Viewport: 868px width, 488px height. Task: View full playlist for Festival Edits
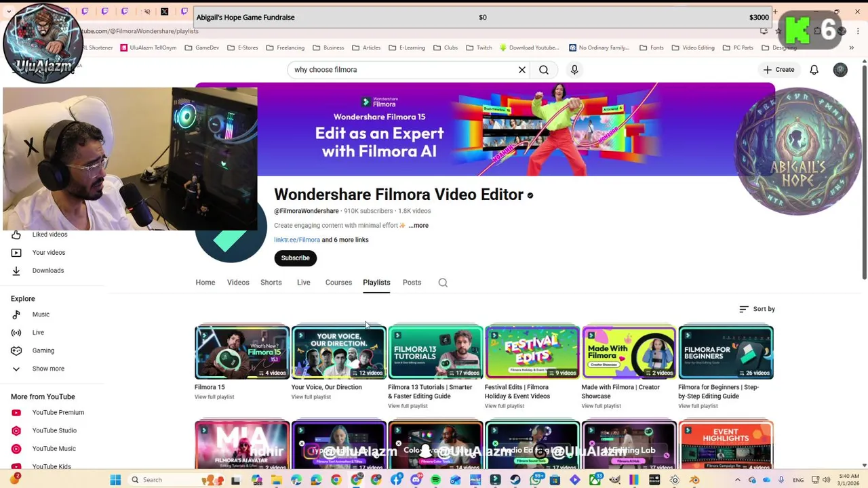[505, 406]
